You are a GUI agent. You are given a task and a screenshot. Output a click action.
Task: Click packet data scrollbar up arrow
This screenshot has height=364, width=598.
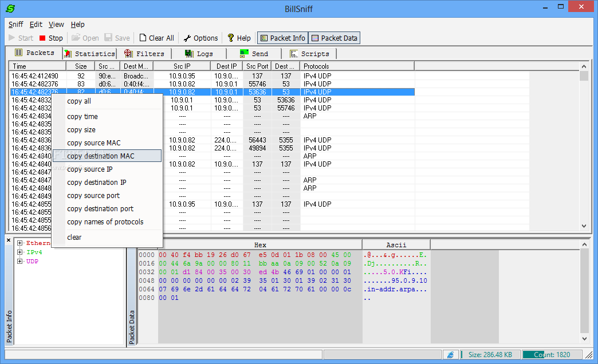click(584, 244)
